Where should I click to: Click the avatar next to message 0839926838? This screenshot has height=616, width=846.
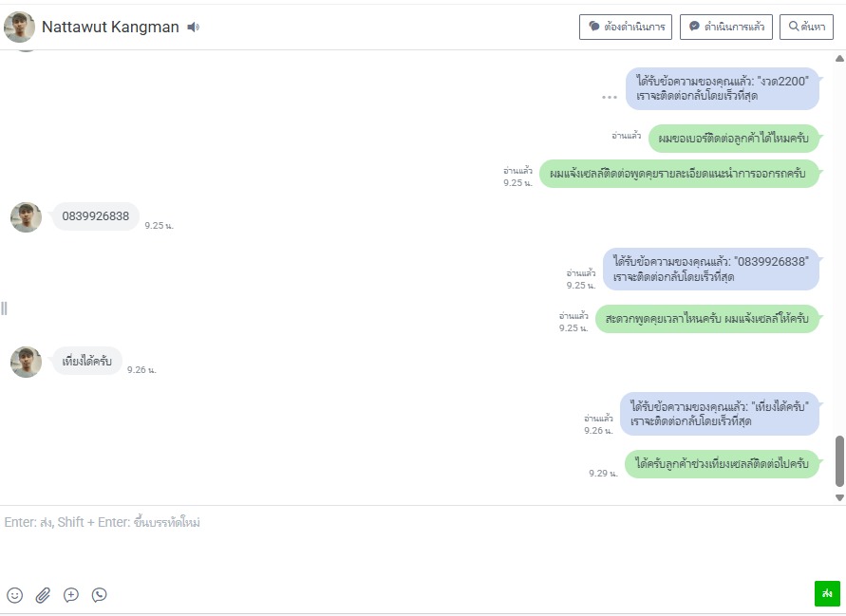coord(26,217)
